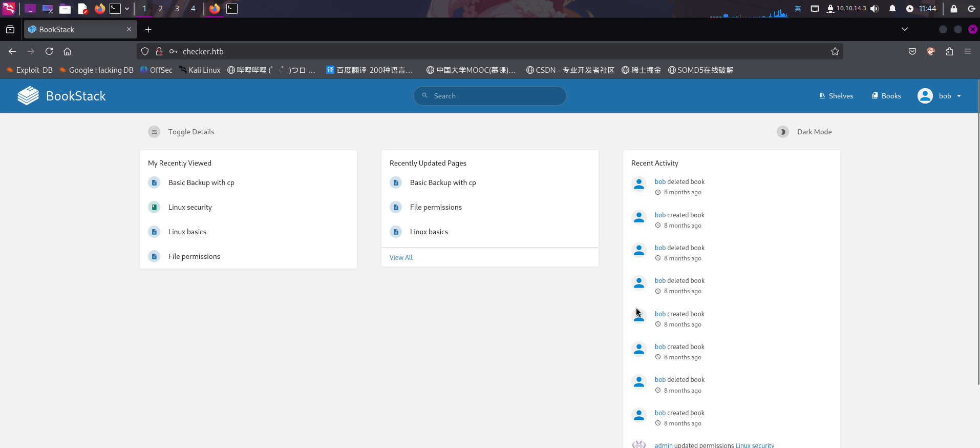Click the page vertical scrollbar
This screenshot has height=448, width=980.
click(978, 231)
